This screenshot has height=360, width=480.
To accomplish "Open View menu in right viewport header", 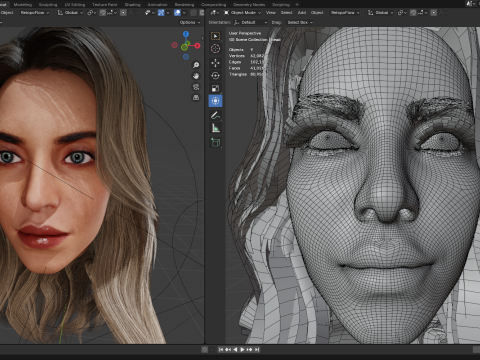I will click(x=271, y=13).
